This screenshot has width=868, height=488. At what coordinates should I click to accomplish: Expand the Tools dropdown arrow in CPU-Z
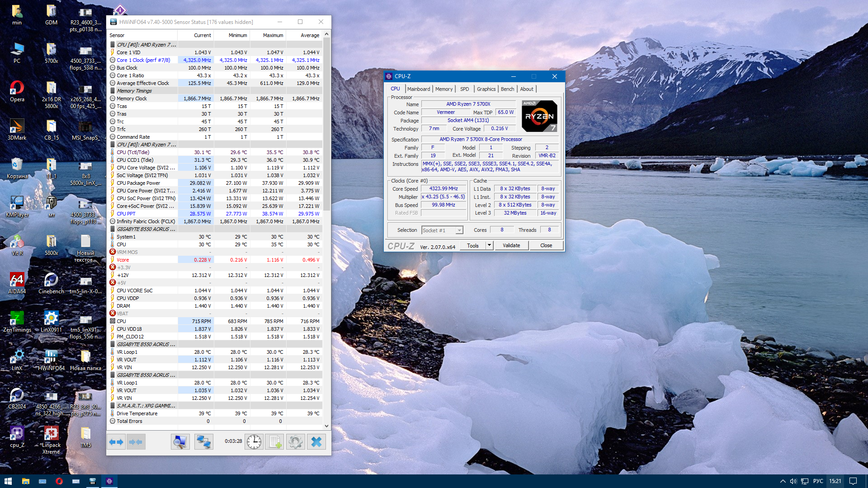coord(489,245)
